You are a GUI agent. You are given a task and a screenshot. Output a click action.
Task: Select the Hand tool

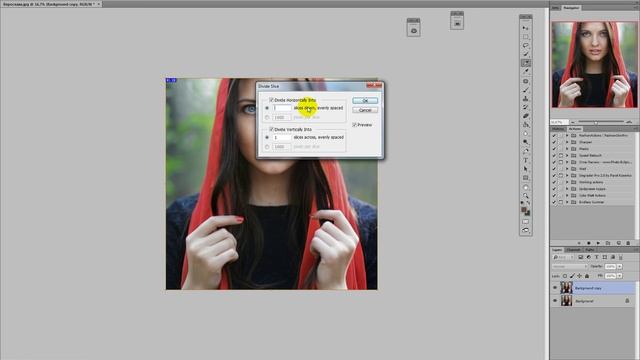click(x=526, y=187)
